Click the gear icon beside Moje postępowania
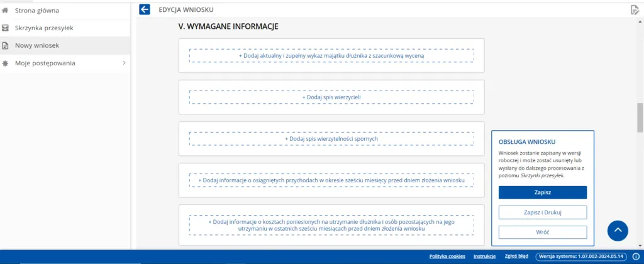The image size is (644, 264). (5, 63)
